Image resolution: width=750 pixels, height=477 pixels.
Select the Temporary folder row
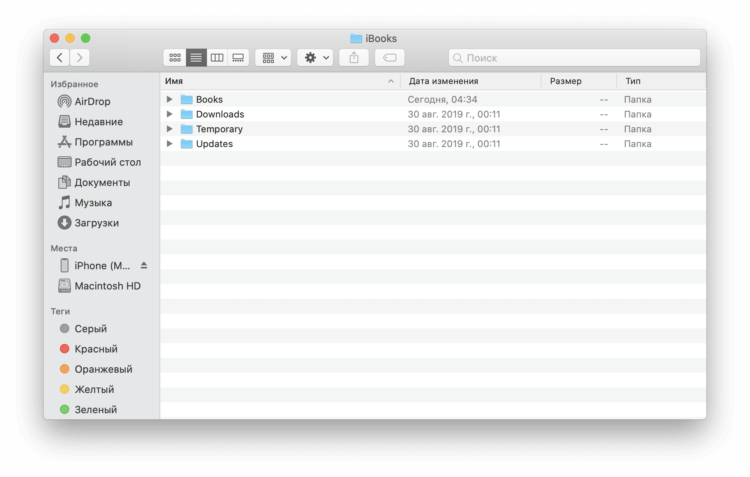click(x=433, y=129)
